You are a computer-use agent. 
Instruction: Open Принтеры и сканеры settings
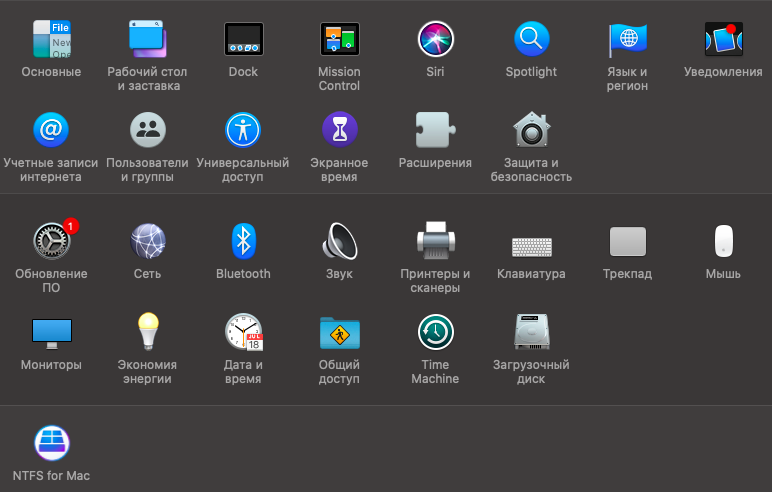(436, 241)
